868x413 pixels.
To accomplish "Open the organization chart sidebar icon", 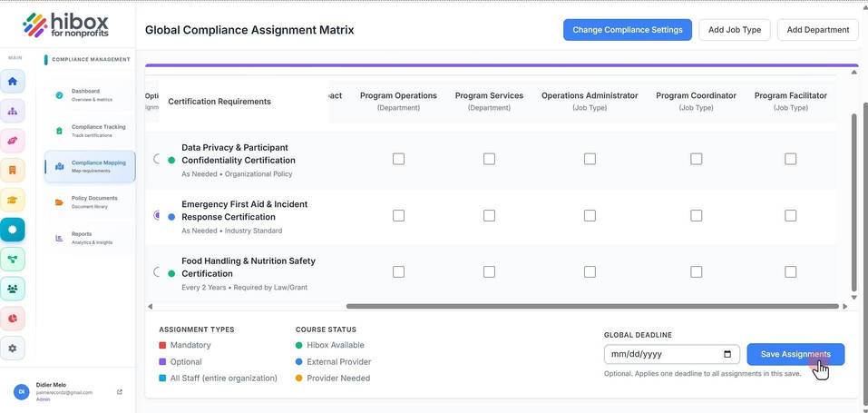I will point(12,111).
